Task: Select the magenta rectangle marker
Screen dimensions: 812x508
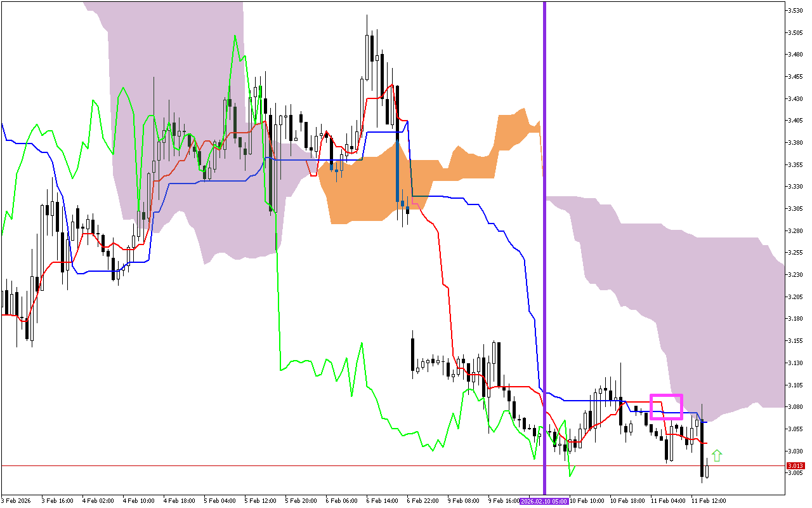Action: [x=666, y=407]
